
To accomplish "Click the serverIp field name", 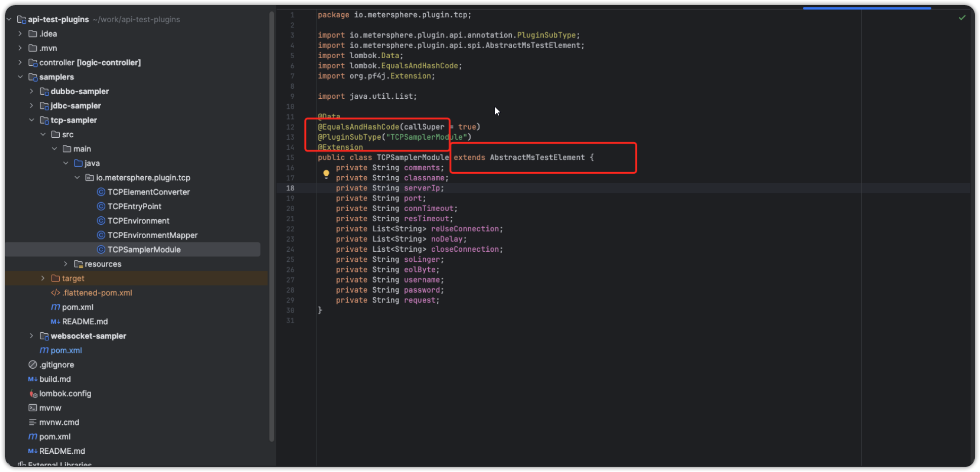I will point(422,188).
